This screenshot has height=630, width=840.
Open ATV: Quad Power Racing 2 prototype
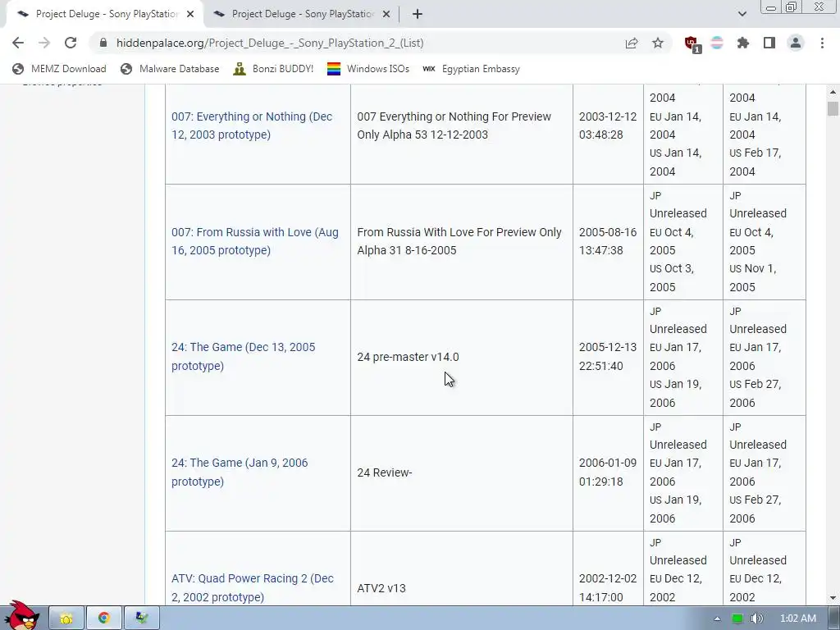253,587
